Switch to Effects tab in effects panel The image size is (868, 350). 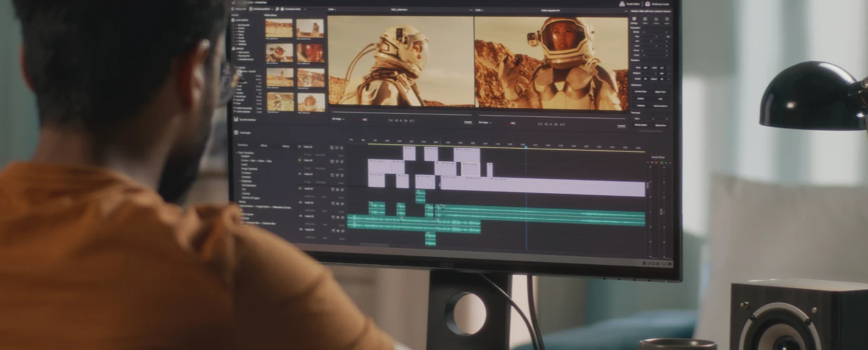pos(264,146)
